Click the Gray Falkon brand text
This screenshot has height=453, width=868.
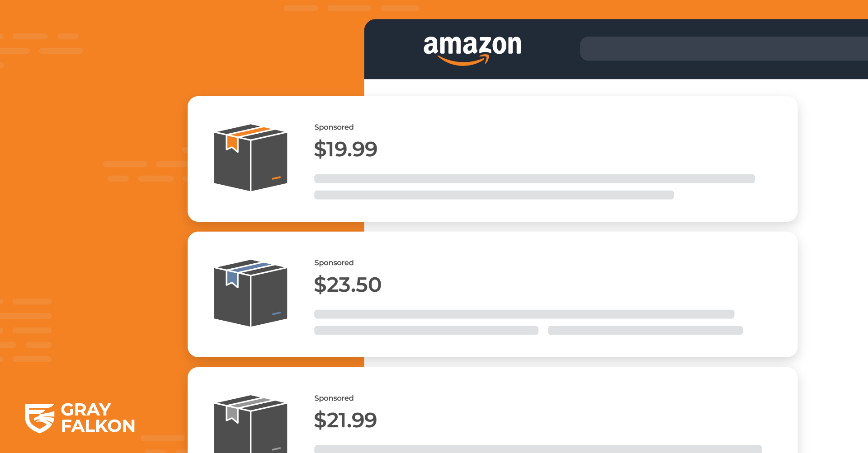(x=98, y=418)
